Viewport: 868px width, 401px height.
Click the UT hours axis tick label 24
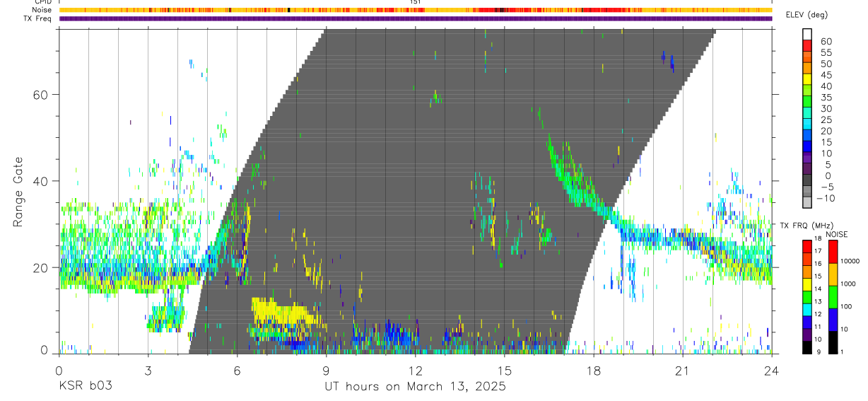[772, 371]
